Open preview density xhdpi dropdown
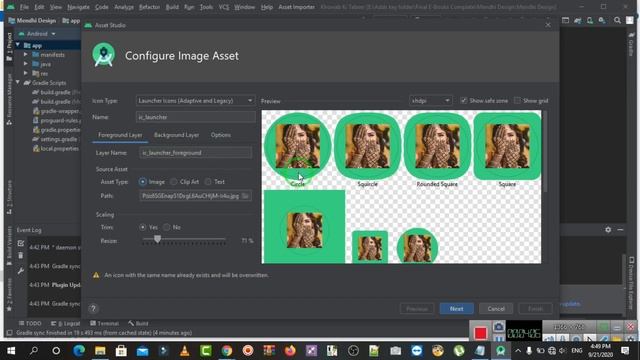This screenshot has height=360, width=640. tap(430, 100)
